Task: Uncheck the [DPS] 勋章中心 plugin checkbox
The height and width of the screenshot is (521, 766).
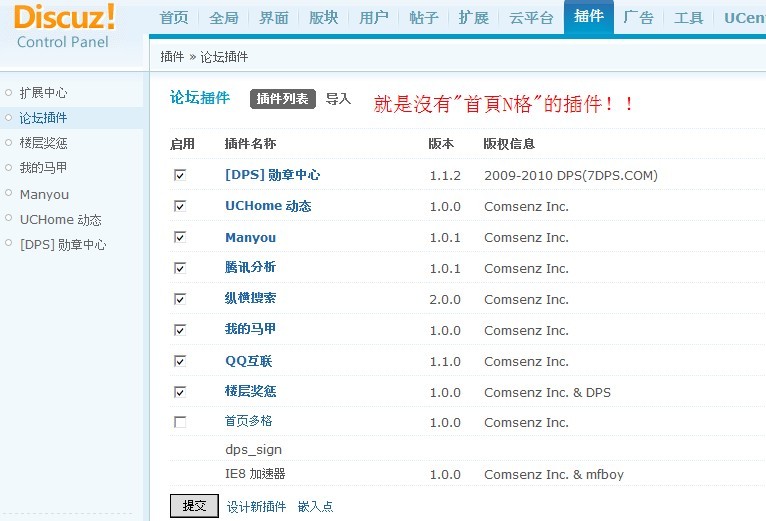Action: 180,175
